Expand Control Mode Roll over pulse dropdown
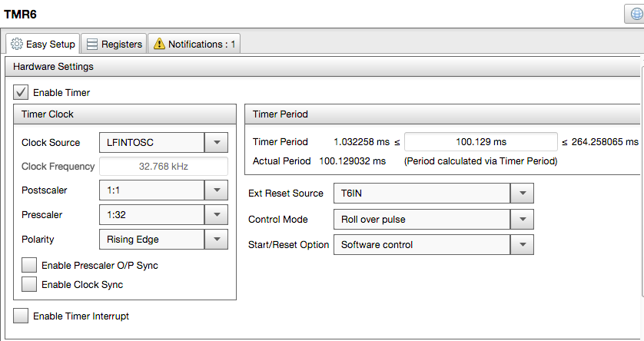The width and height of the screenshot is (644, 341). (522, 220)
